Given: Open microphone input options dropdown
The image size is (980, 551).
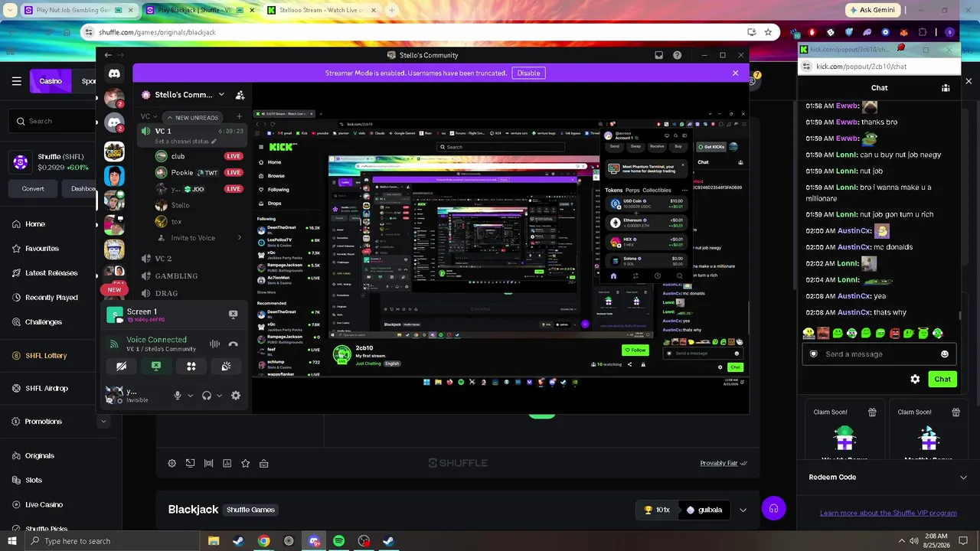Looking at the screenshot, I should pyautogui.click(x=190, y=396).
